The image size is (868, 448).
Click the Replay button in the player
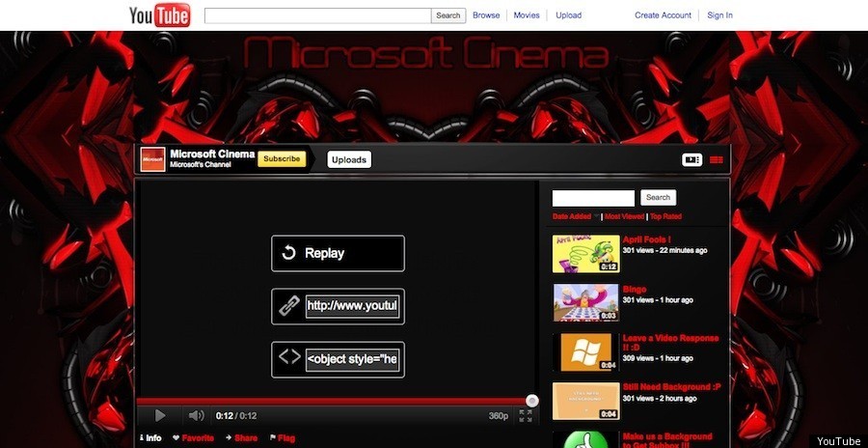[338, 253]
